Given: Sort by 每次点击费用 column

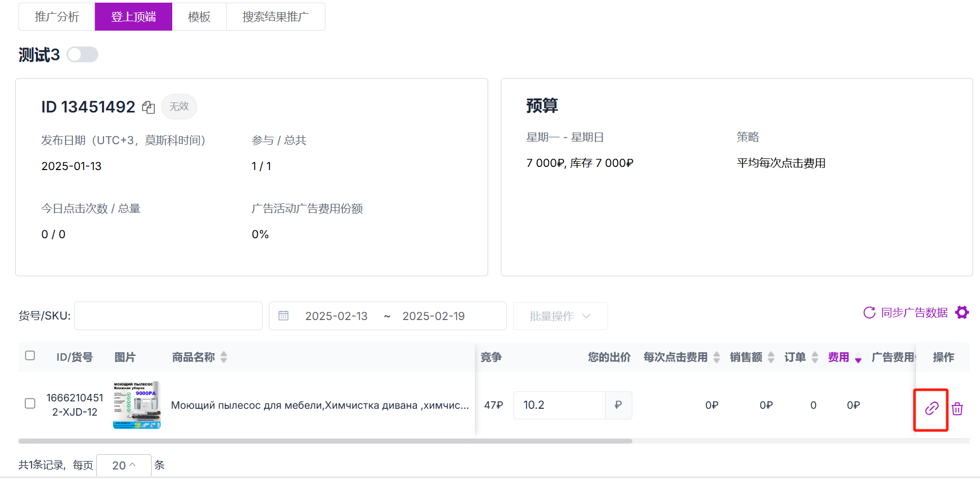Looking at the screenshot, I should (x=716, y=357).
